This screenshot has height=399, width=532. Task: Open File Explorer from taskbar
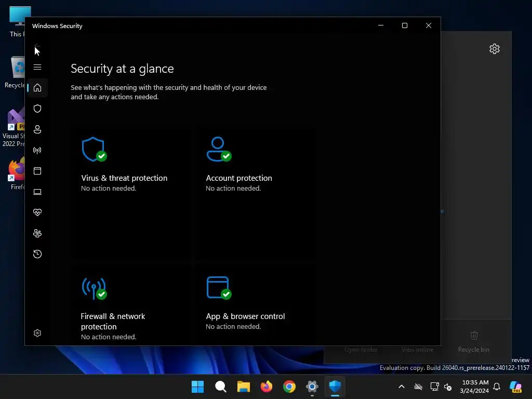[x=243, y=387]
